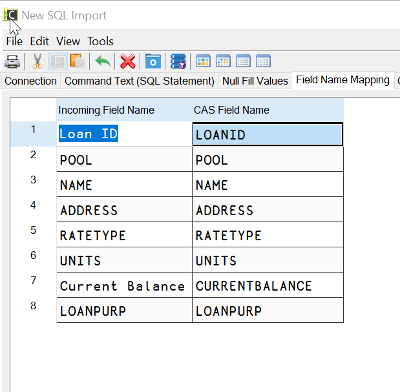
Task: Switch to the Connection tab
Action: tap(30, 81)
